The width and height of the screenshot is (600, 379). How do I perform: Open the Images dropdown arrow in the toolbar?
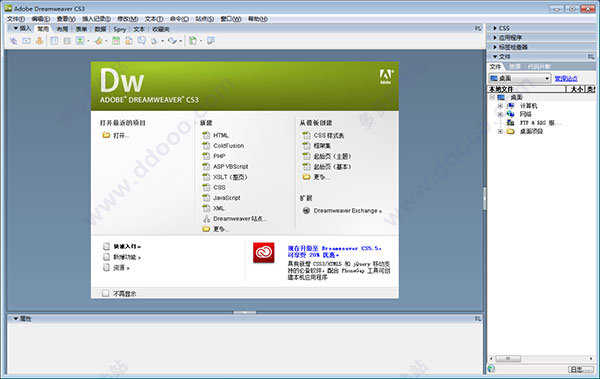88,41
